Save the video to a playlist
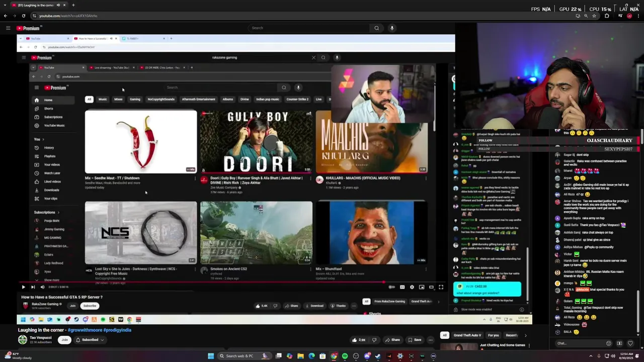The image size is (644, 362). tap(415, 340)
